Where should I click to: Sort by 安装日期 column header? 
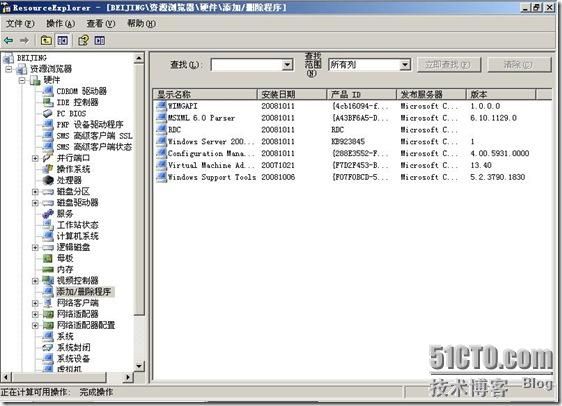(x=292, y=94)
